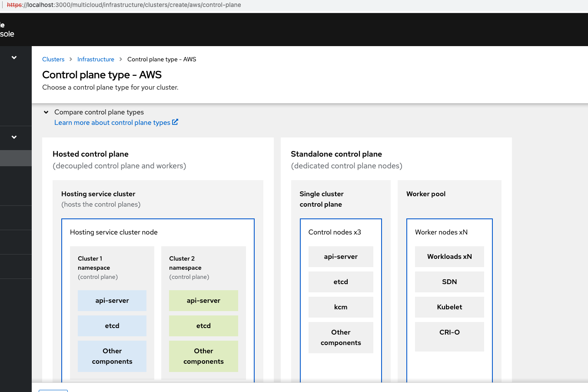Click the Kubelet box in Worker nodes
The image size is (588, 392).
pyautogui.click(x=449, y=307)
